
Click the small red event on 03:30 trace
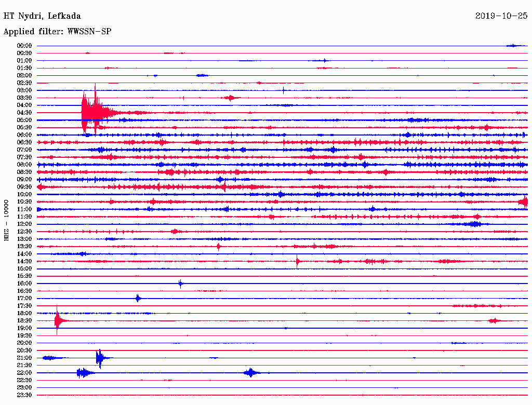[x=231, y=98]
